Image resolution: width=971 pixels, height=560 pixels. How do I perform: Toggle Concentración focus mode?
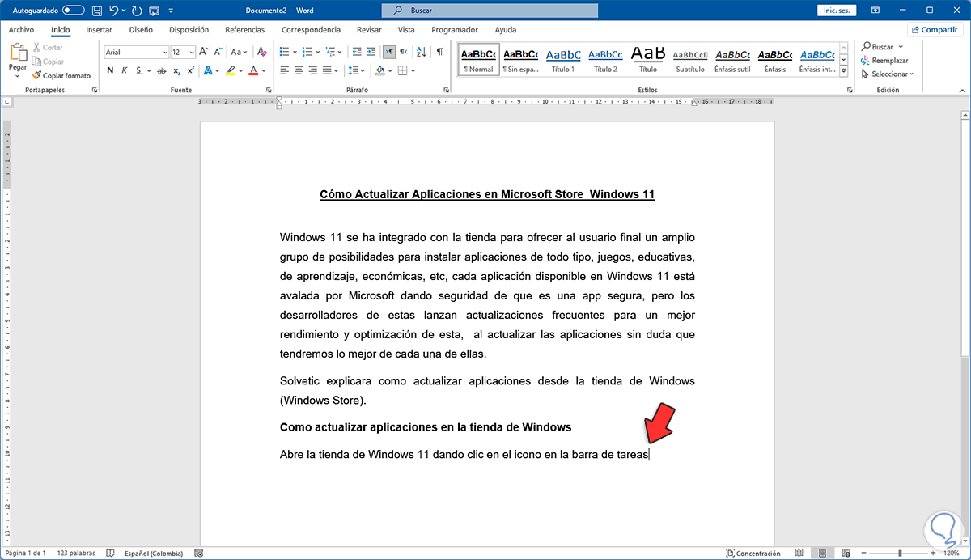(753, 554)
